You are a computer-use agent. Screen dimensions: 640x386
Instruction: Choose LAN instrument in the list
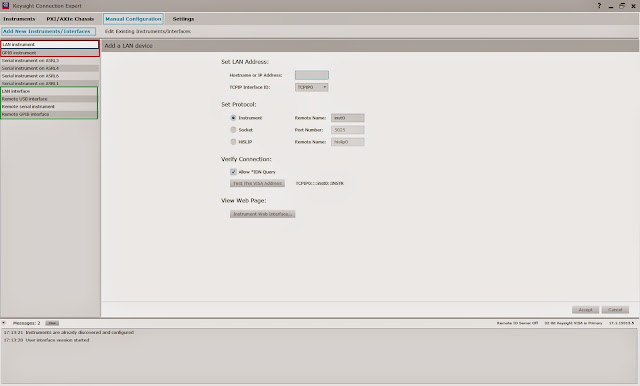pos(50,44)
